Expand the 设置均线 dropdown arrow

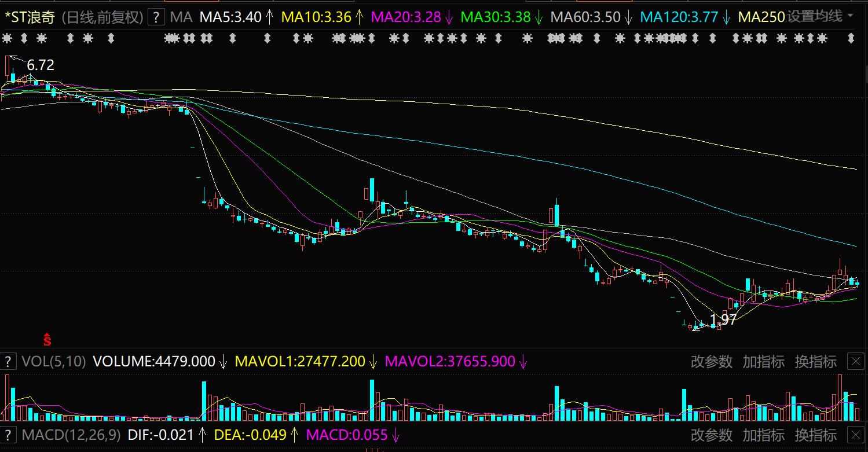coord(851,16)
